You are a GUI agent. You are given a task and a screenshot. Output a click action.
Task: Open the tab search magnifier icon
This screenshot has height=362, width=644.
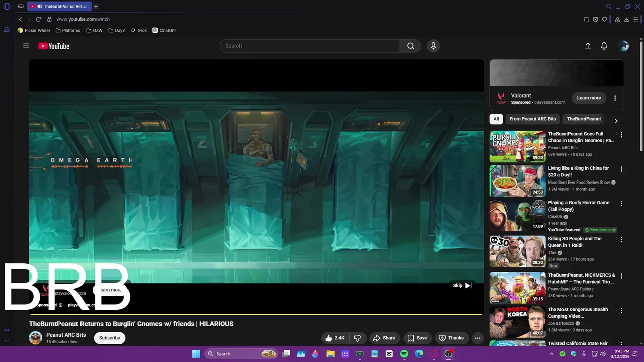[x=608, y=7]
